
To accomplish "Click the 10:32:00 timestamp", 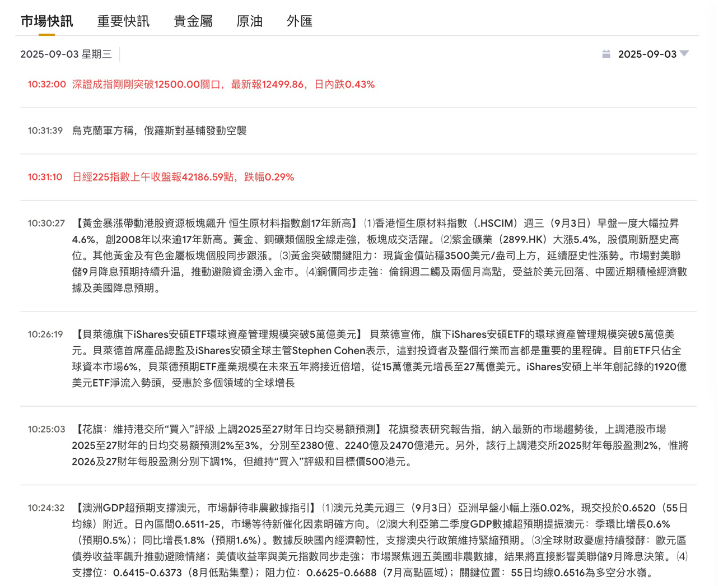I will pyautogui.click(x=46, y=85).
